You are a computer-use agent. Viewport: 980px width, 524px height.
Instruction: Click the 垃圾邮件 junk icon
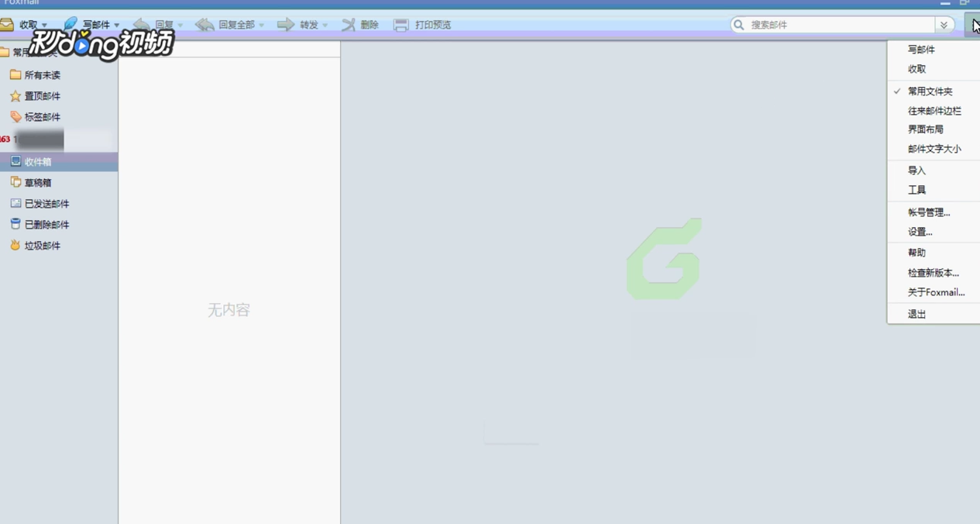15,246
